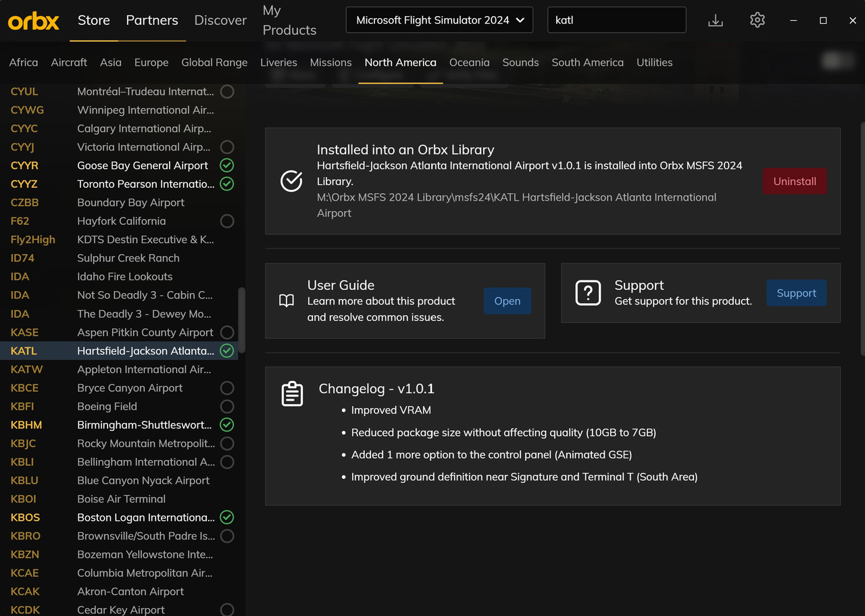Open the Discover tab

click(220, 20)
